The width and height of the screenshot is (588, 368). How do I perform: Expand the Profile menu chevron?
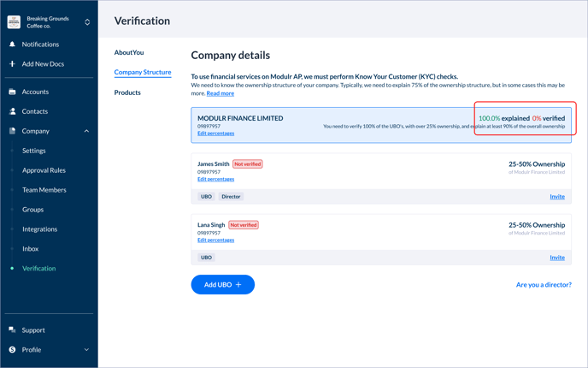point(86,349)
